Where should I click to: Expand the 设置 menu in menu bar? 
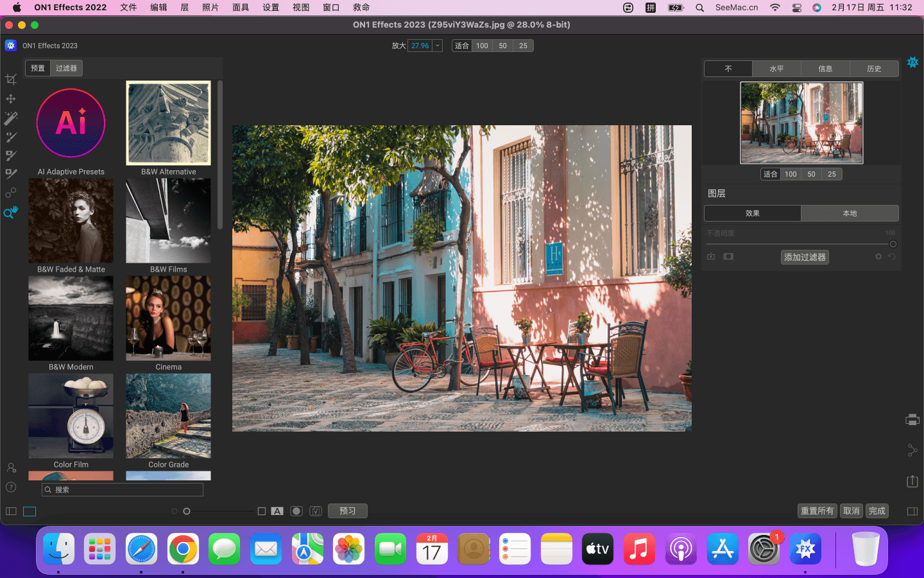[271, 8]
